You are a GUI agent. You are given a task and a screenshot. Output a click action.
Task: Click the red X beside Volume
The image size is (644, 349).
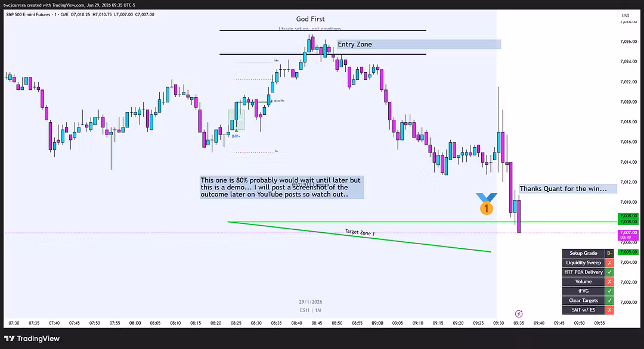pyautogui.click(x=609, y=281)
